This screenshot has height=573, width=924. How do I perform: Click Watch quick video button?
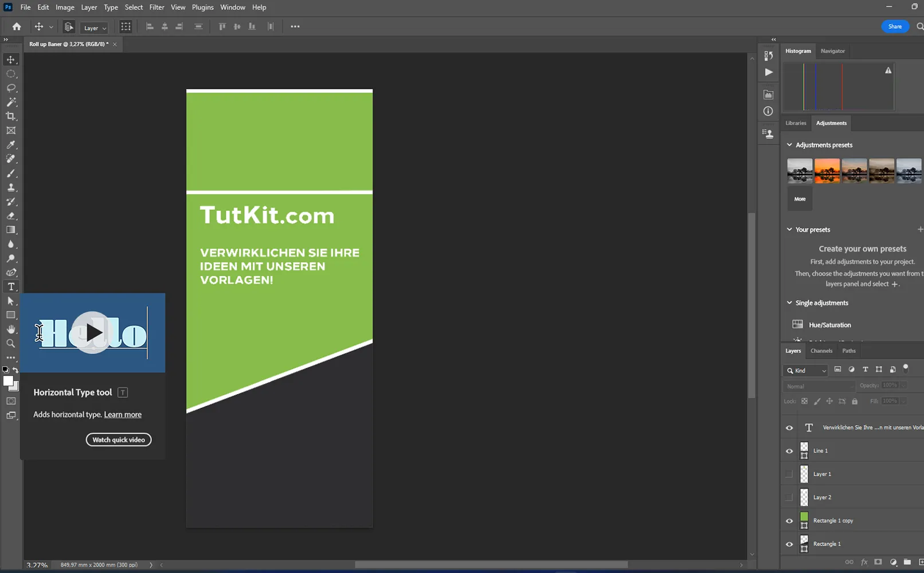119,439
